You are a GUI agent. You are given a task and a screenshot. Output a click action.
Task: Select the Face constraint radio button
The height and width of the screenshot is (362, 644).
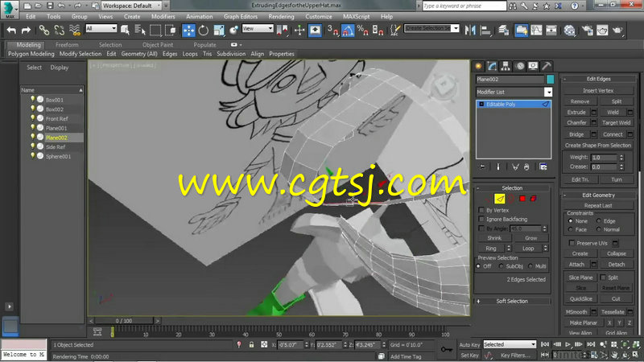[571, 229]
